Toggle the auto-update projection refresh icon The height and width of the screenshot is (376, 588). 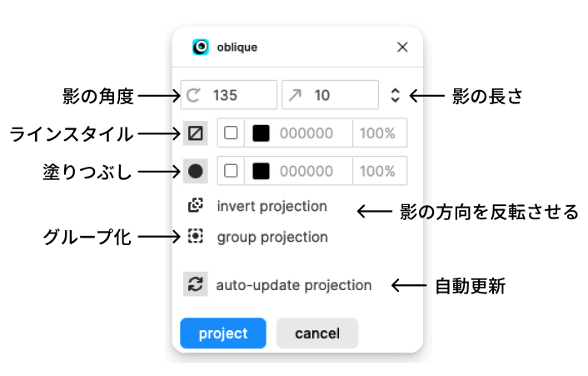click(x=196, y=284)
